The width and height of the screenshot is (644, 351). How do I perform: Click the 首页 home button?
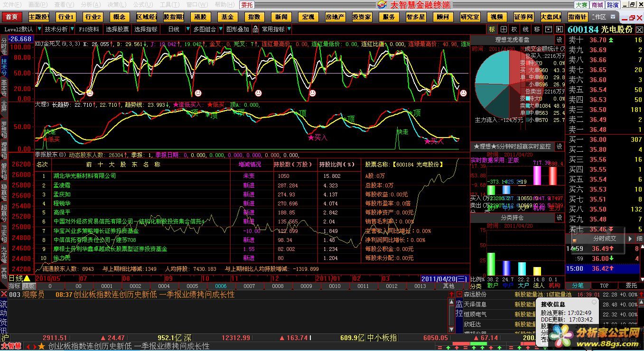[x=11, y=17]
